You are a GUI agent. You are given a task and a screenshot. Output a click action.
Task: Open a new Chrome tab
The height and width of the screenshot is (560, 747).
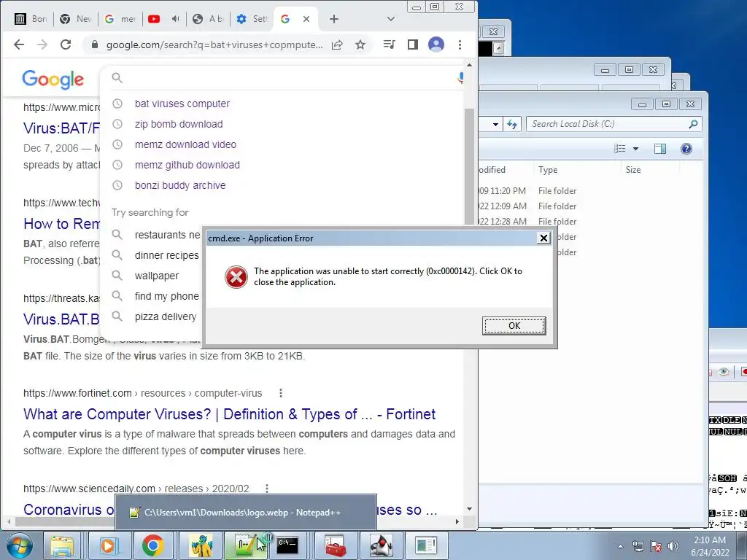tap(334, 19)
